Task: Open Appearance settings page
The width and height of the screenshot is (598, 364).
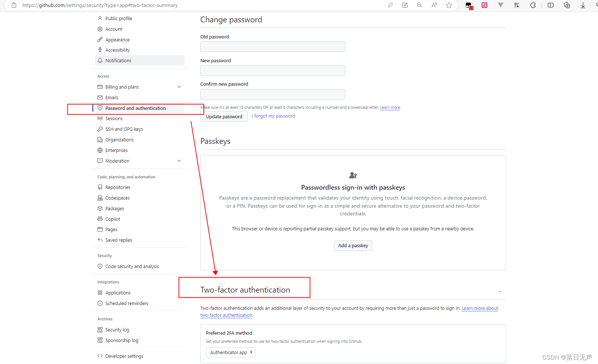Action: click(118, 40)
